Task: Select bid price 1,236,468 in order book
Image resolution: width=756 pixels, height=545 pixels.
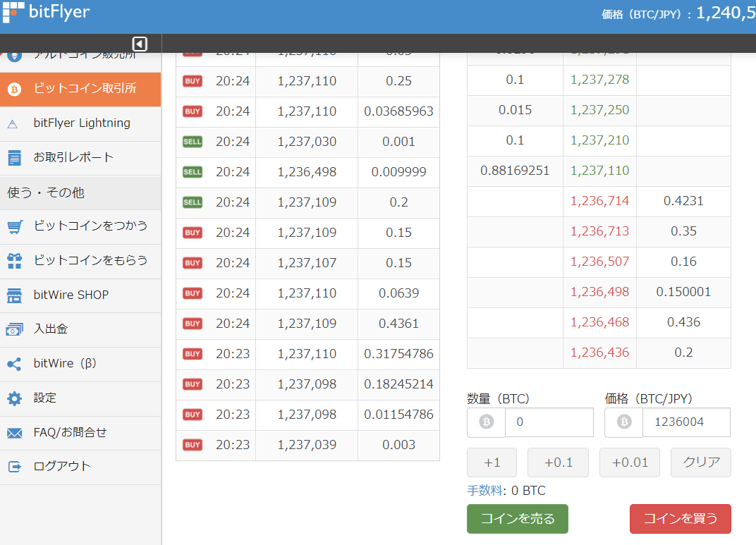Action: pos(599,323)
